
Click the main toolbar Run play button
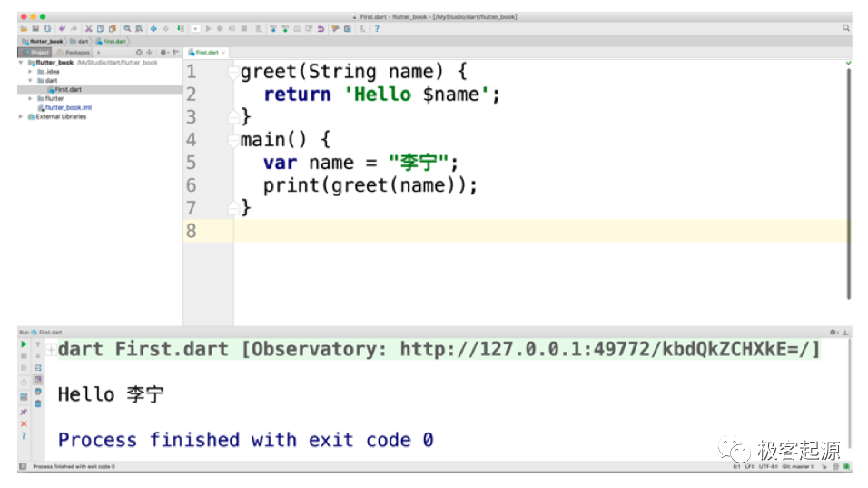coord(208,29)
